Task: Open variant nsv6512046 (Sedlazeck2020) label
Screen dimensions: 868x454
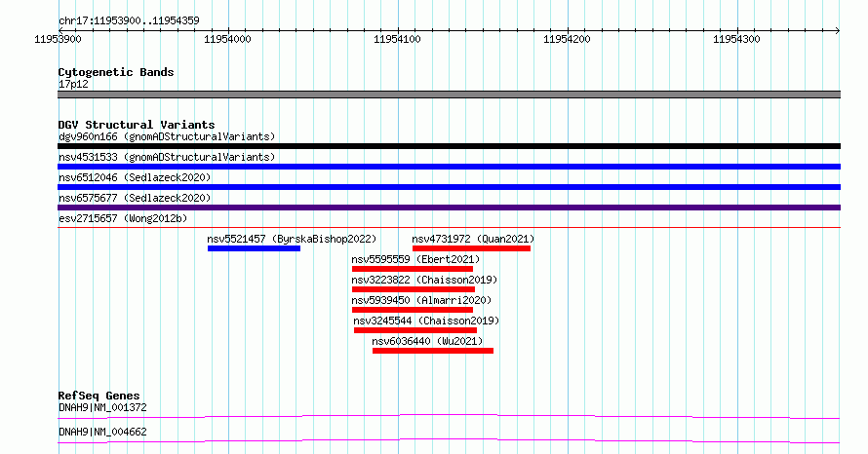Action: point(135,177)
